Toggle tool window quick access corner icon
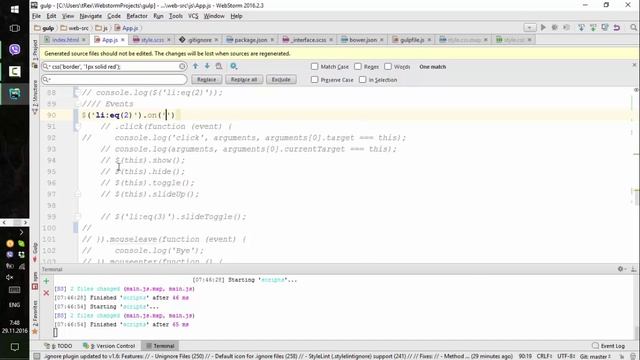The width and height of the screenshot is (640, 360). 37,356
